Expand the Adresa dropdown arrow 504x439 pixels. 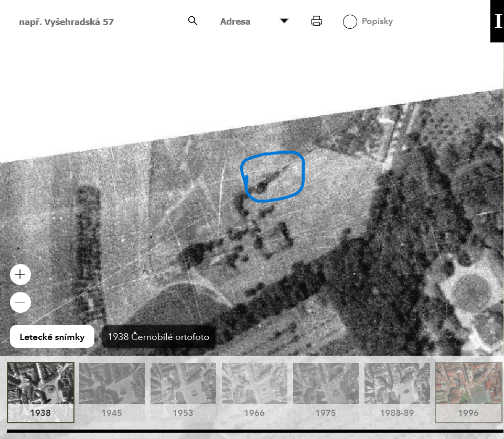point(284,21)
